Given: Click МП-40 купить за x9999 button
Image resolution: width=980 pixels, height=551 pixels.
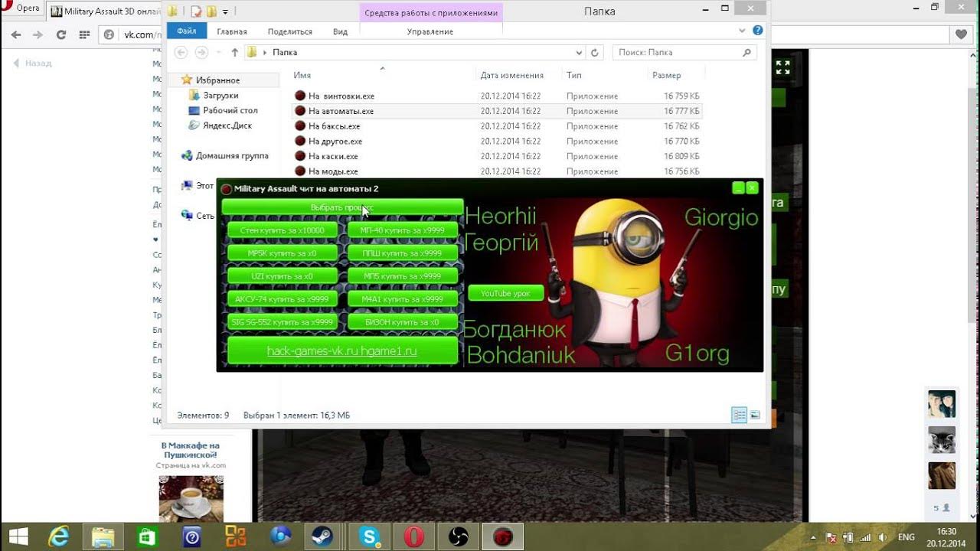Looking at the screenshot, I should (403, 230).
